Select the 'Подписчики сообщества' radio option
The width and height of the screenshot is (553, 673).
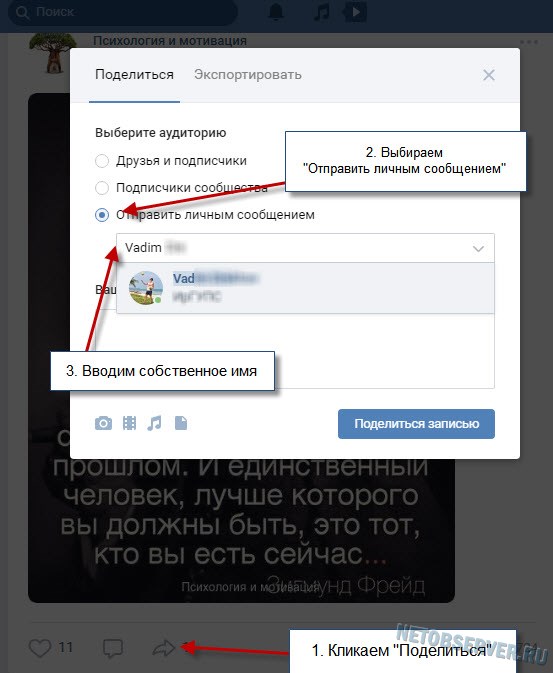pos(102,188)
